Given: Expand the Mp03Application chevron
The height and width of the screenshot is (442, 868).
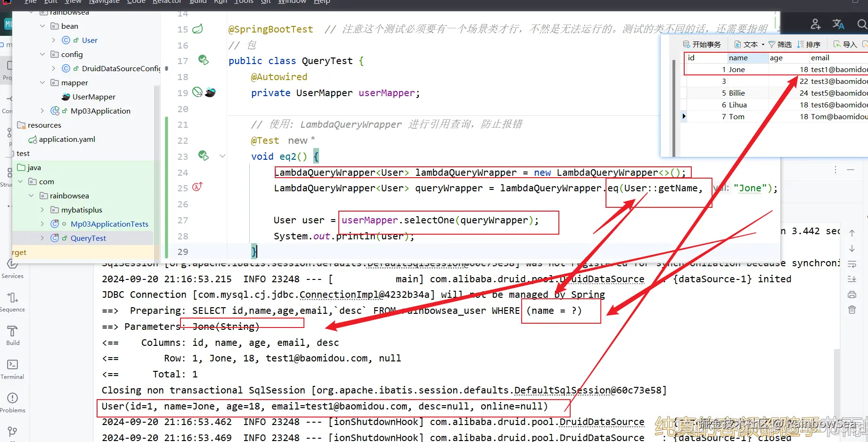Looking at the screenshot, I should (42, 111).
